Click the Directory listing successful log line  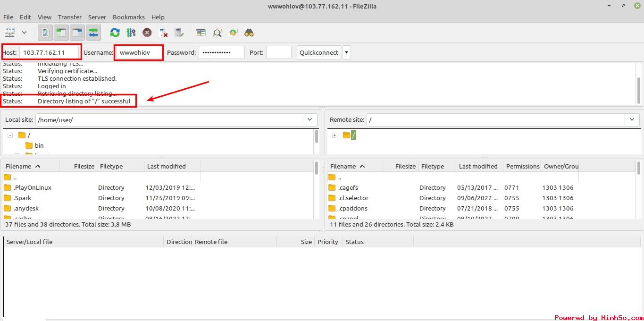[x=67, y=101]
